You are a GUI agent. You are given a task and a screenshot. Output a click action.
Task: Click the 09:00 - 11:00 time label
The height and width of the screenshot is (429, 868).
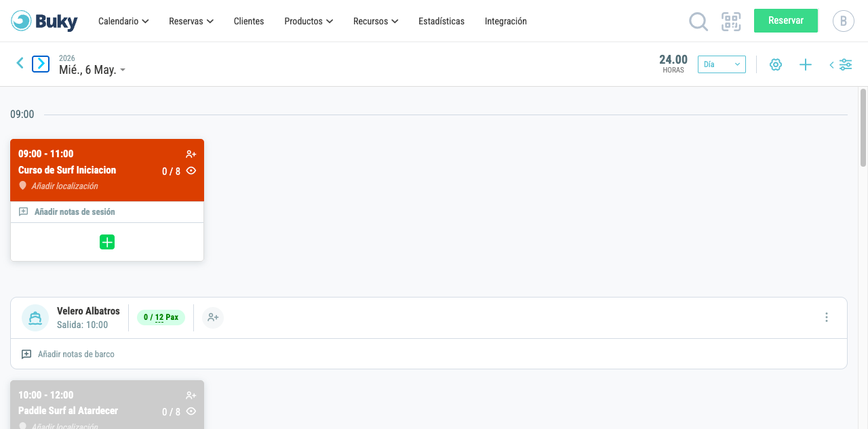(46, 154)
